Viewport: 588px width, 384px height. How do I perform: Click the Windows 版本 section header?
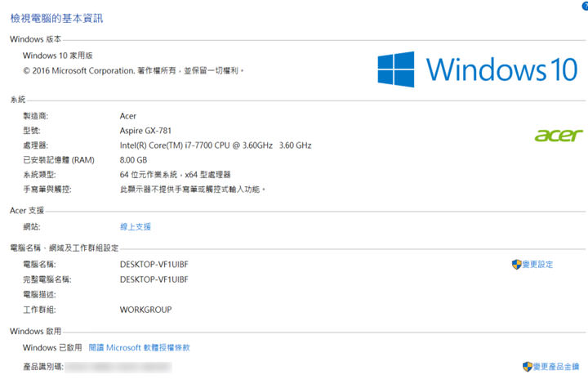[x=36, y=39]
